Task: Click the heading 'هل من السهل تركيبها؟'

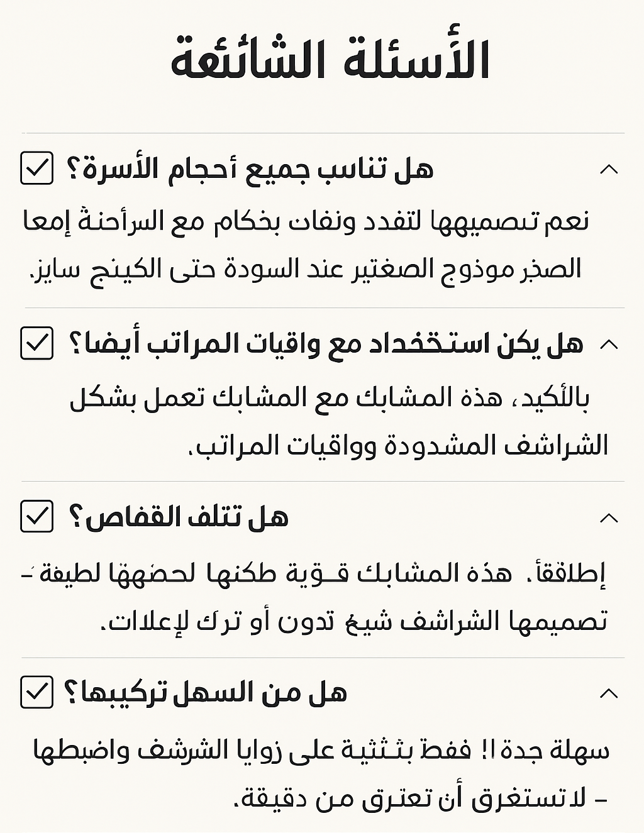Action: tap(205, 693)
